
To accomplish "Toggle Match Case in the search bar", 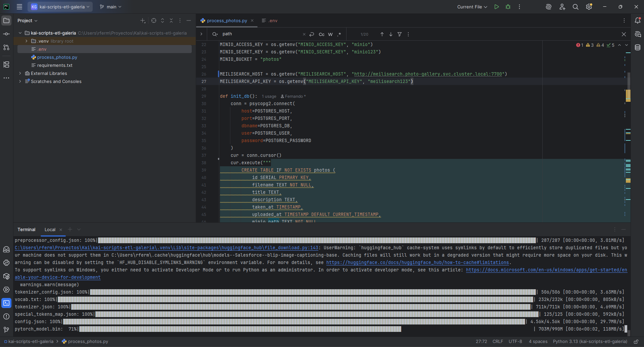I will tap(321, 34).
